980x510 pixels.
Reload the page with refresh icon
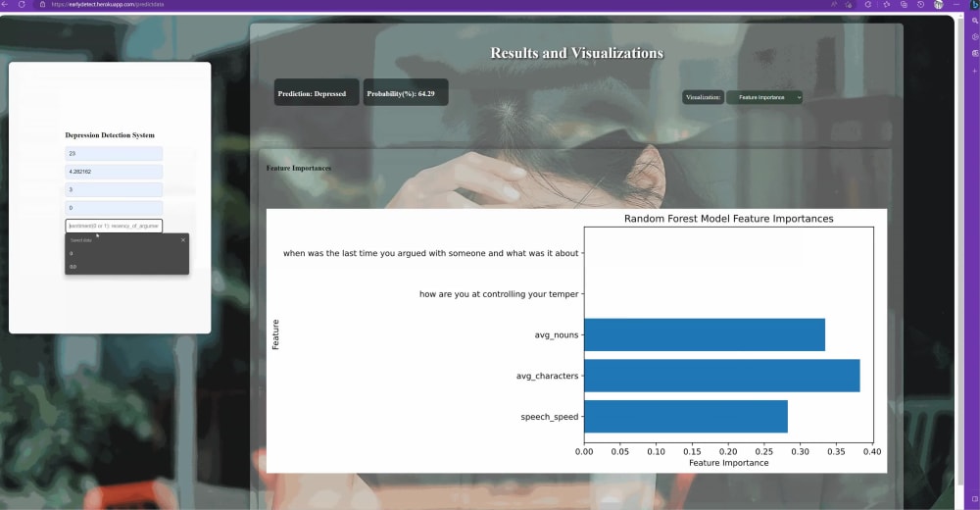[x=22, y=4]
